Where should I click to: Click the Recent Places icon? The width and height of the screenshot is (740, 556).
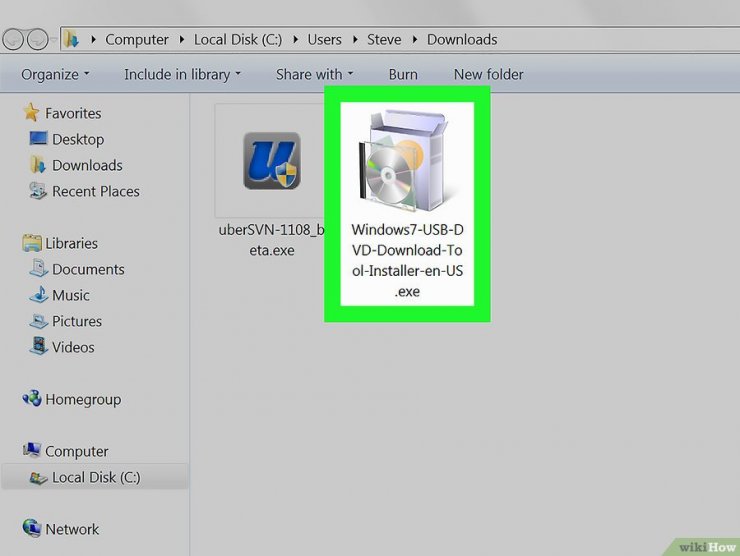pyautogui.click(x=38, y=191)
